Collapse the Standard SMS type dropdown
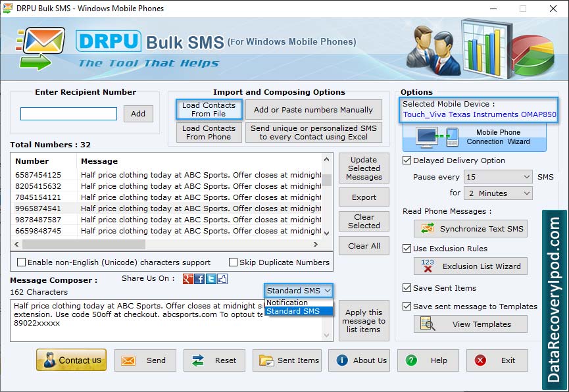Screen dimensions: 569x392 tap(299, 290)
